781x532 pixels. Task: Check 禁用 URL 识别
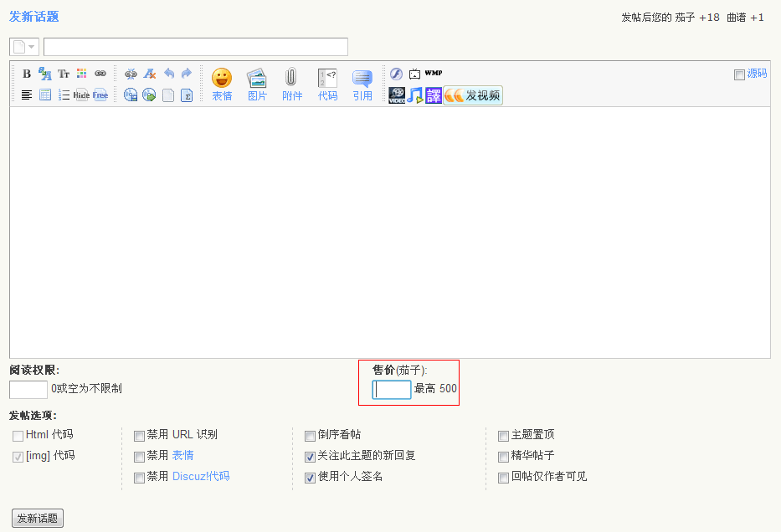coord(140,436)
